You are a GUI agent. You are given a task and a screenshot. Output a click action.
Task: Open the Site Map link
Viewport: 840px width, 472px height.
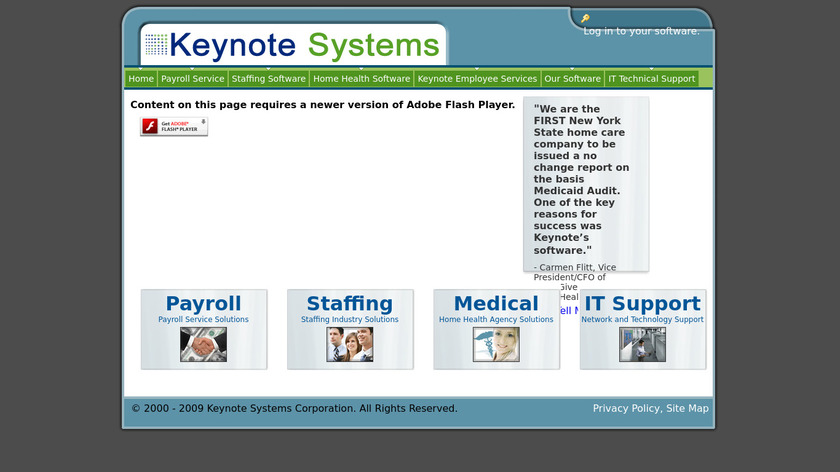point(687,408)
